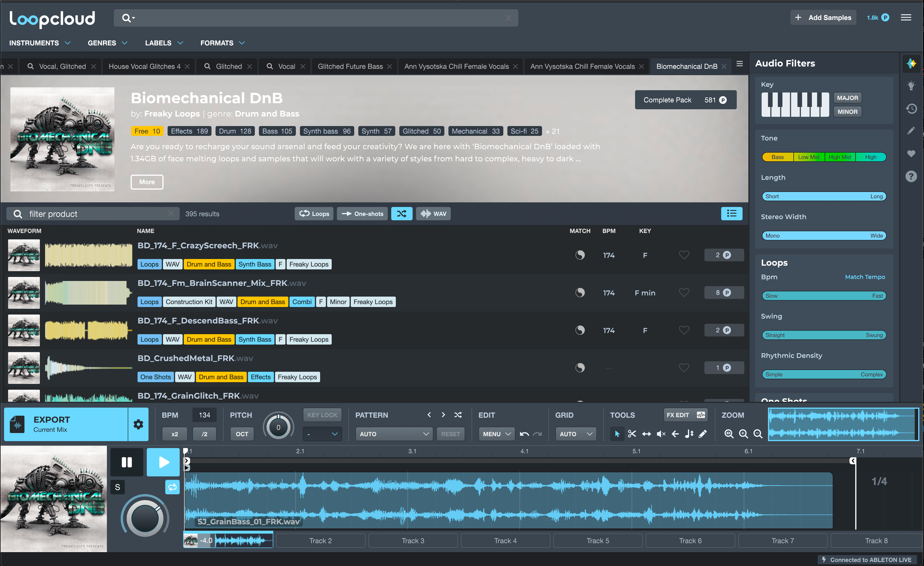Select the pencil draw tool
924x566 pixels.
click(x=703, y=434)
